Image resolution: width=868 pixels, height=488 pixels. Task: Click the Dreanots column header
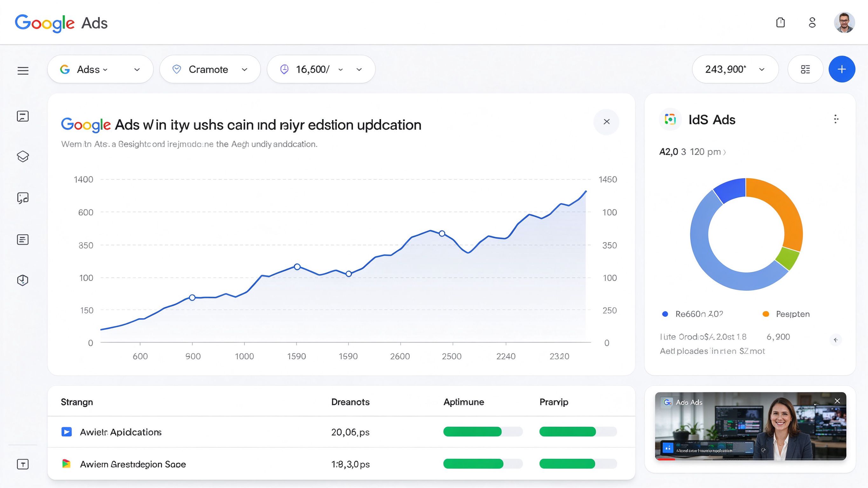tap(350, 402)
